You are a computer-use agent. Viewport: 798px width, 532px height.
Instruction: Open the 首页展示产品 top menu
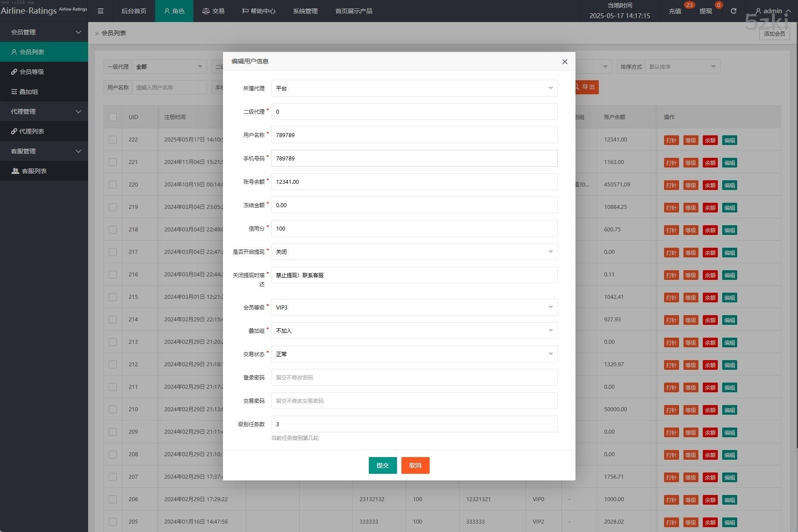354,11
